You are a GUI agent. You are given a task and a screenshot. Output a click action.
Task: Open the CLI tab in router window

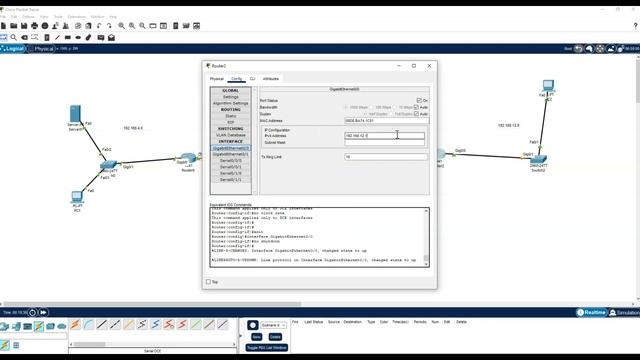[x=252, y=79]
